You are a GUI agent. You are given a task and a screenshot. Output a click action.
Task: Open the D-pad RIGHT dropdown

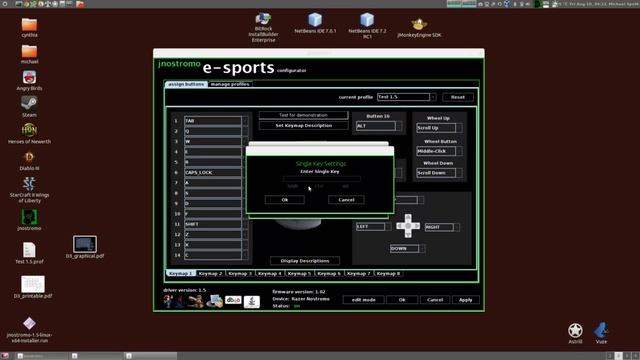[x=457, y=227]
